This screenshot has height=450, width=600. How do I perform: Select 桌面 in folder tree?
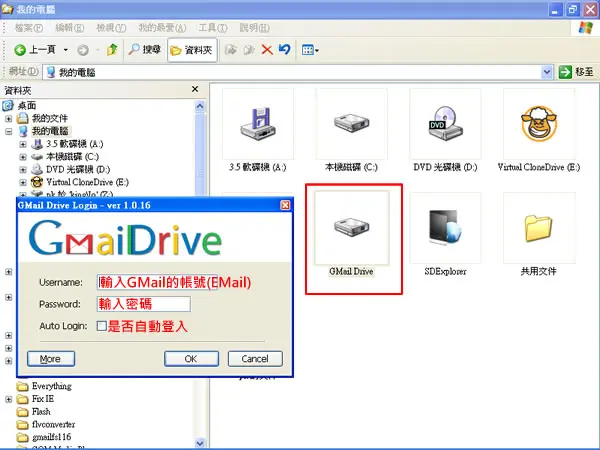point(27,105)
